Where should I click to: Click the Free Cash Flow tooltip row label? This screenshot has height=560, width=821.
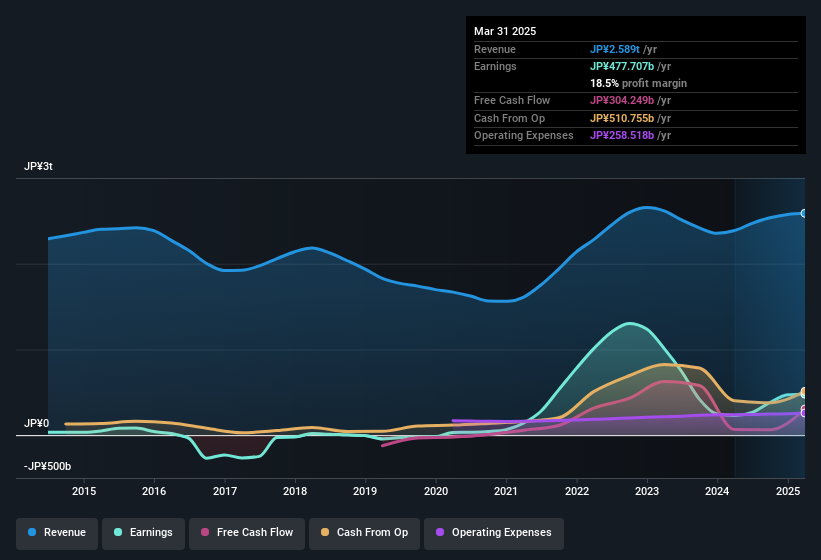point(512,100)
